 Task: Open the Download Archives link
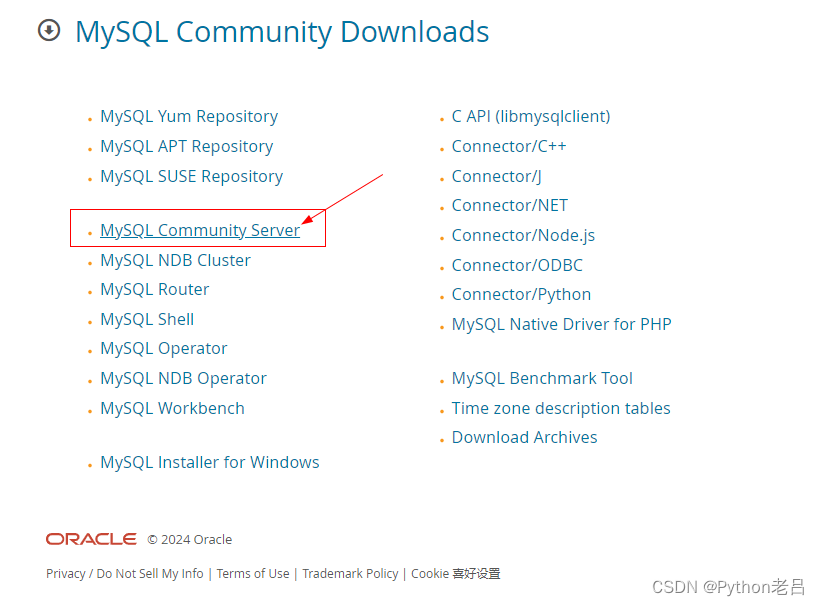(524, 437)
